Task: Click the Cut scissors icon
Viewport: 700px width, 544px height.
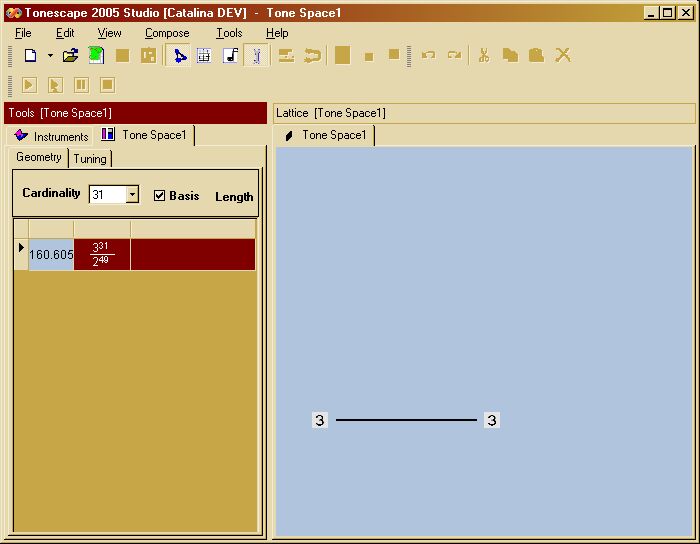Action: (x=484, y=55)
